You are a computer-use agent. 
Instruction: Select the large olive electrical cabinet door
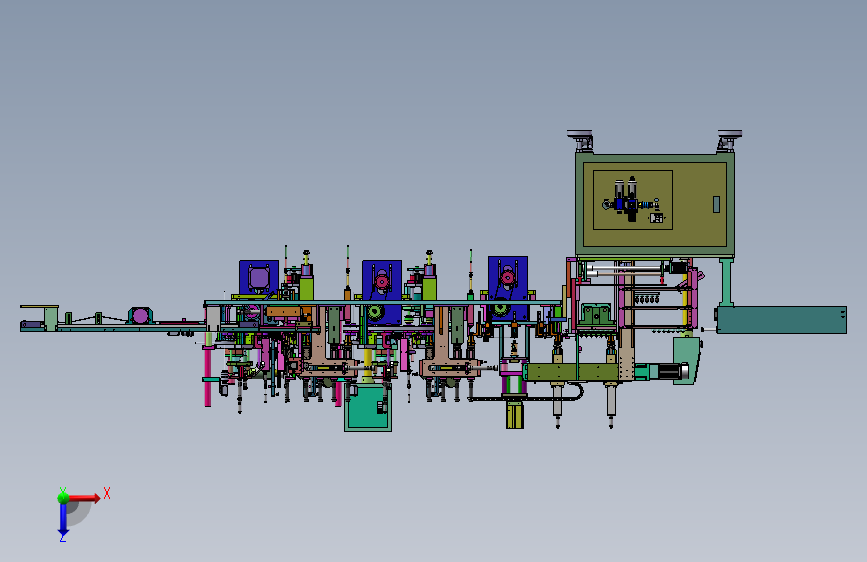(x=655, y=205)
